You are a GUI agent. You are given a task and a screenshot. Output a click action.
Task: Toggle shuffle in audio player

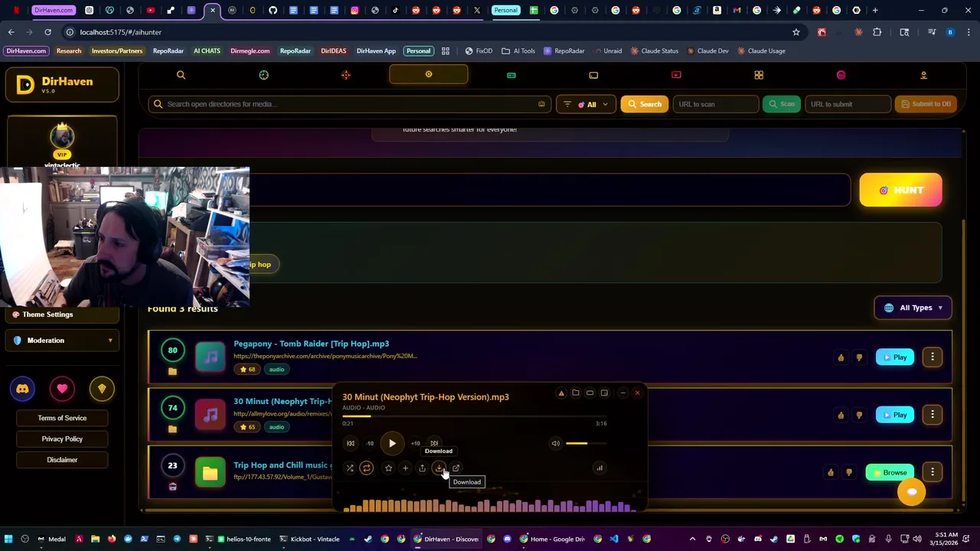click(350, 468)
